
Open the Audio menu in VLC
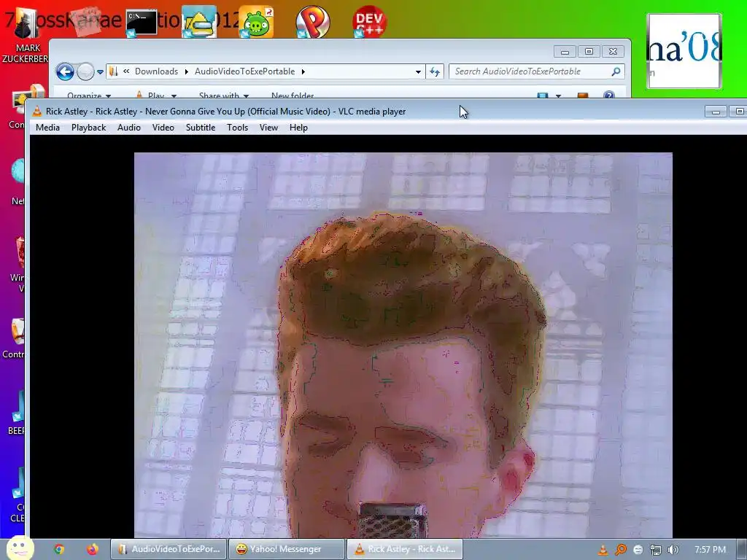coord(129,128)
